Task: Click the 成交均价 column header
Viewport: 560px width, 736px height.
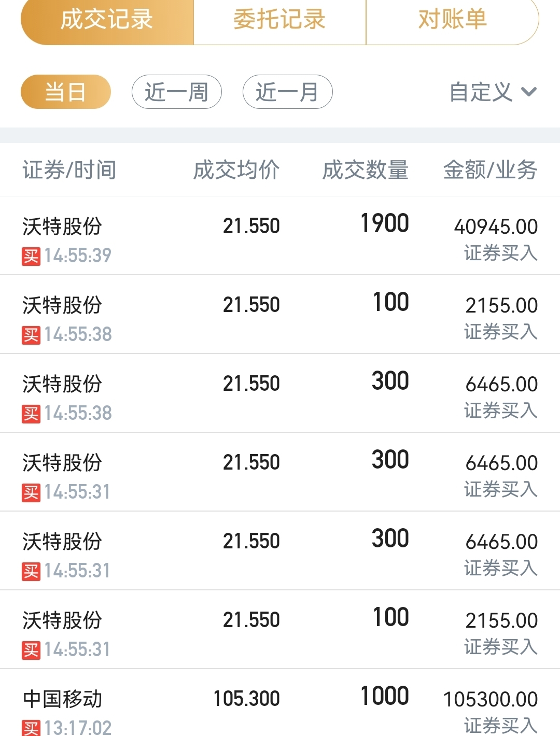Action: coord(236,170)
